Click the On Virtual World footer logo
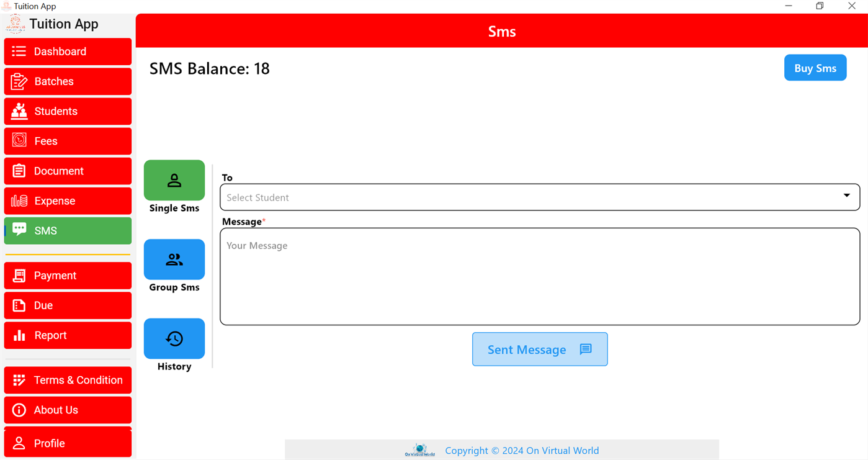This screenshot has height=460, width=868. [x=420, y=450]
